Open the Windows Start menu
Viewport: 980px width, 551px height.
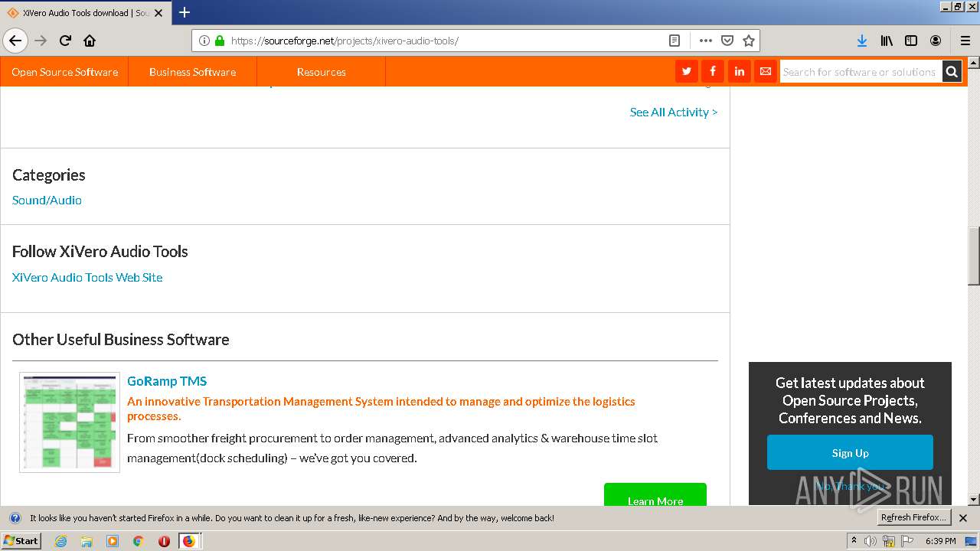point(21,541)
